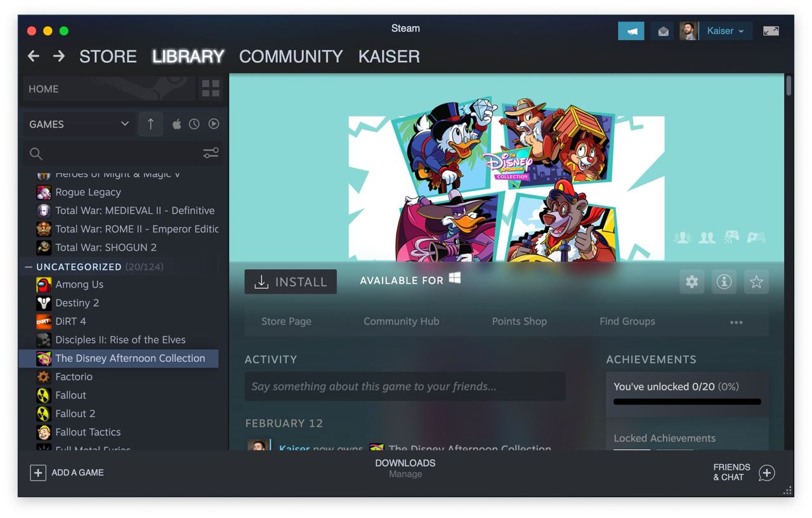Click the Factorio game icon
This screenshot has height=518, width=812.
pyautogui.click(x=43, y=376)
